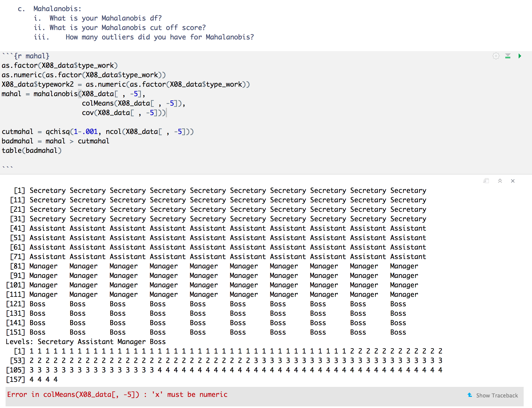The width and height of the screenshot is (532, 408).
Task: Open chunk options with the gear icon
Action: pyautogui.click(x=496, y=56)
